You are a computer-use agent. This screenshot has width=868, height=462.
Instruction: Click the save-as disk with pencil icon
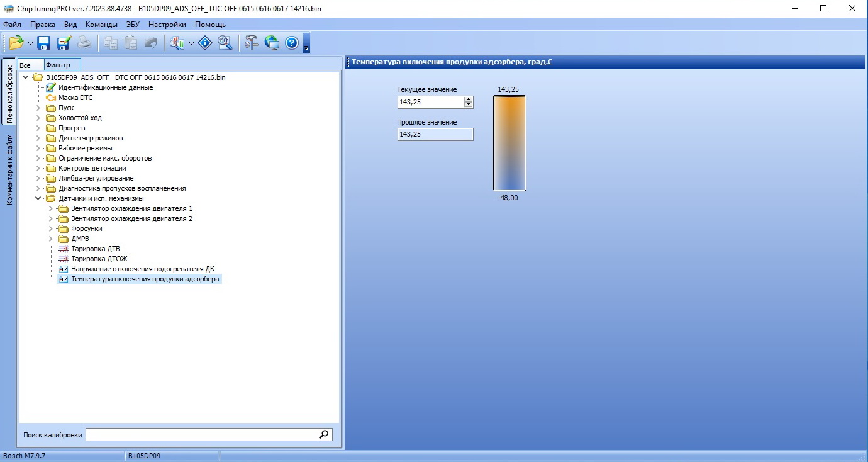pyautogui.click(x=64, y=43)
